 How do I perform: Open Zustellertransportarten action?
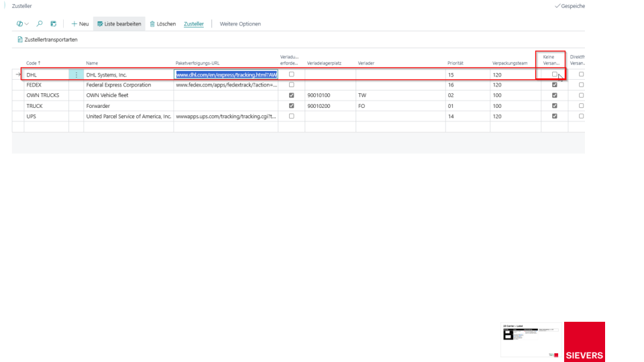[47, 40]
